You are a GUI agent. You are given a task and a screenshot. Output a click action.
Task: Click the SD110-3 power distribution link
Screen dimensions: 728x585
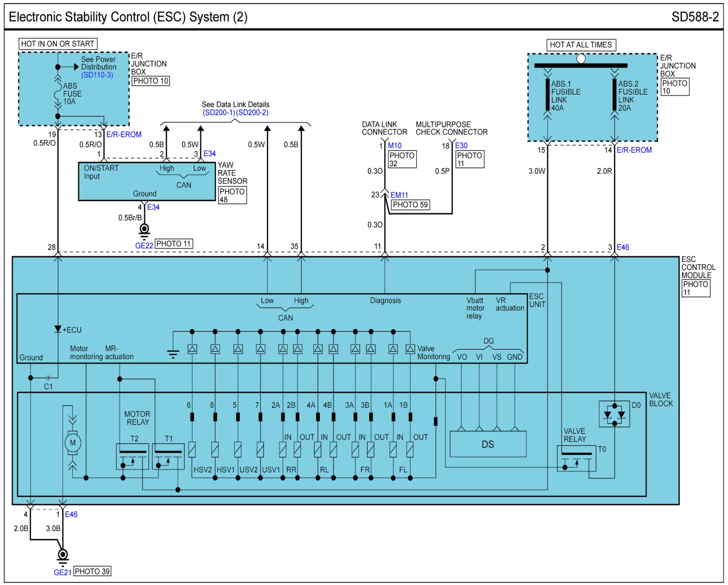97,75
